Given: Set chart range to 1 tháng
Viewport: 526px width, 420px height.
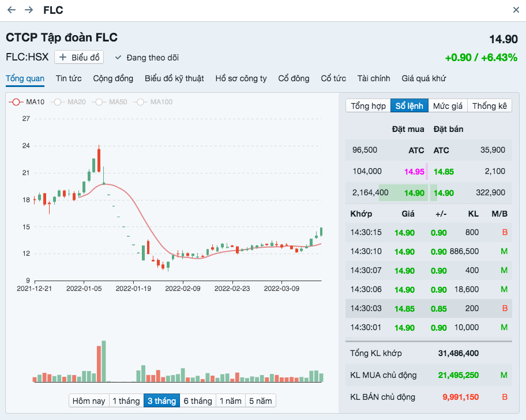Looking at the screenshot, I should [x=126, y=401].
